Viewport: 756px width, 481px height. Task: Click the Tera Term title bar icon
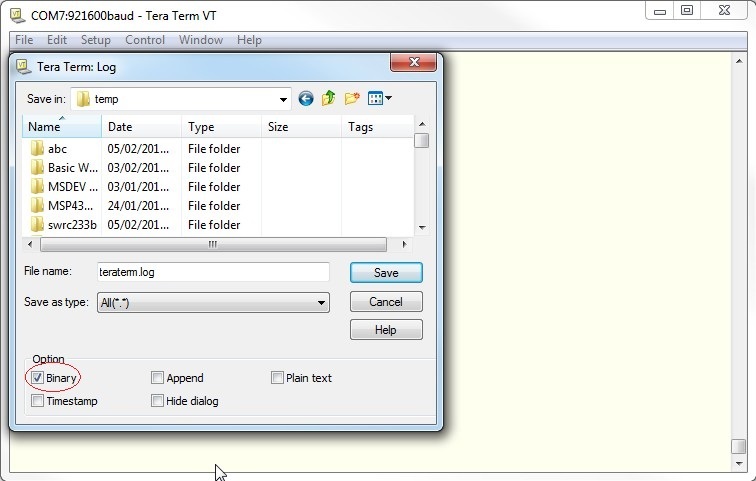point(17,15)
